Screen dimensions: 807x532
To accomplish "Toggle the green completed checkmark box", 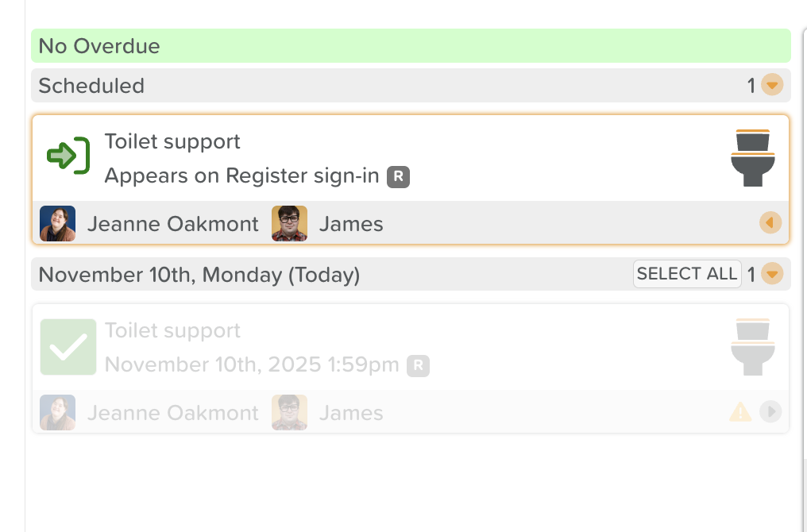I will (x=68, y=347).
